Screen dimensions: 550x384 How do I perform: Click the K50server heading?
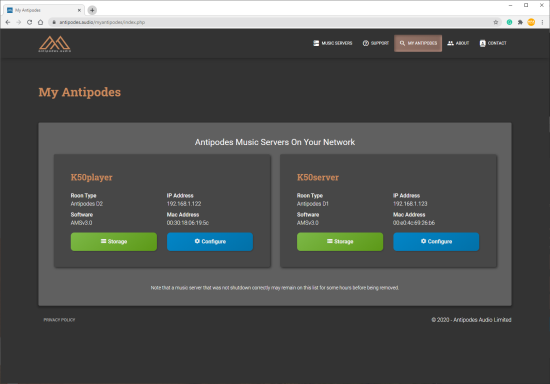point(318,177)
